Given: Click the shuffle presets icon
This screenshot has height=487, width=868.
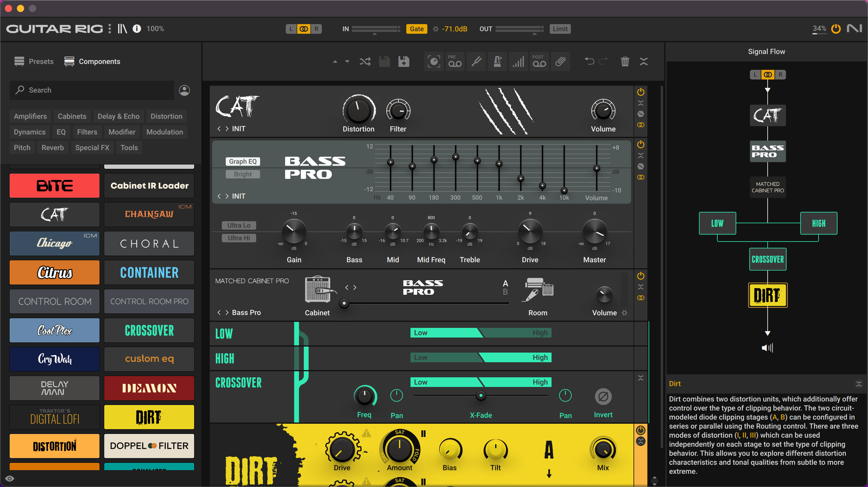Looking at the screenshot, I should [x=365, y=61].
